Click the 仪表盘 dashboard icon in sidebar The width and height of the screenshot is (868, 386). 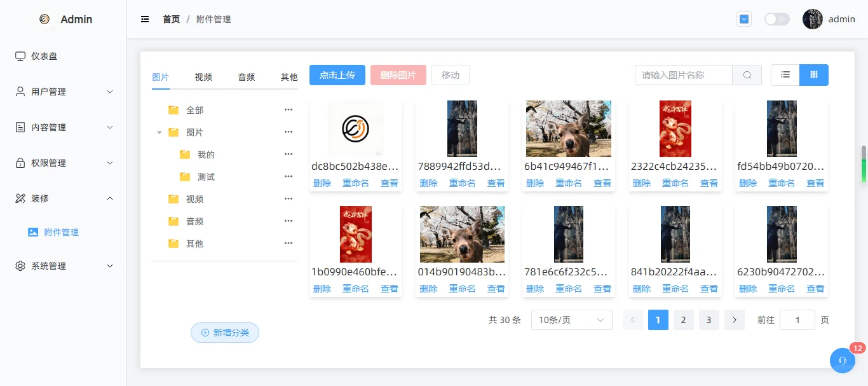(20, 56)
